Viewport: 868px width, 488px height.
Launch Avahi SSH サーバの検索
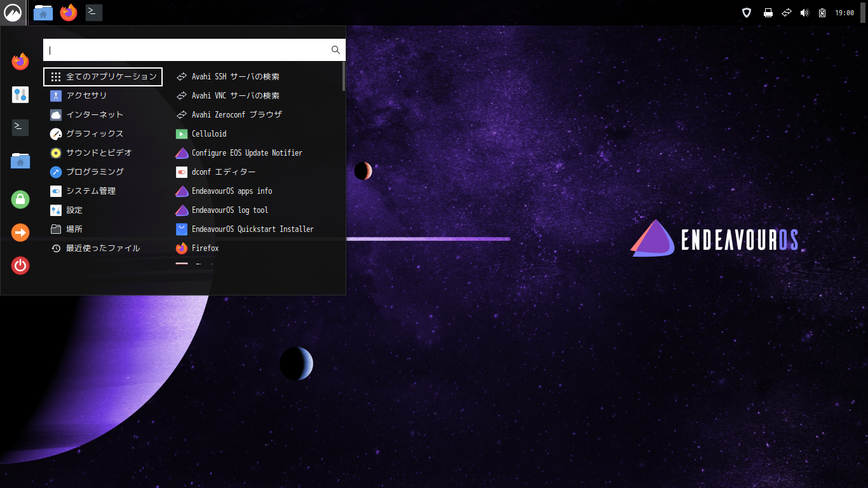coord(257,77)
